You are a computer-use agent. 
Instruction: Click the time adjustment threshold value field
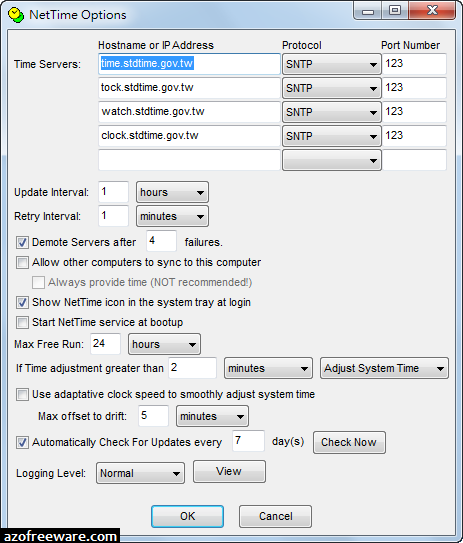pyautogui.click(x=193, y=368)
